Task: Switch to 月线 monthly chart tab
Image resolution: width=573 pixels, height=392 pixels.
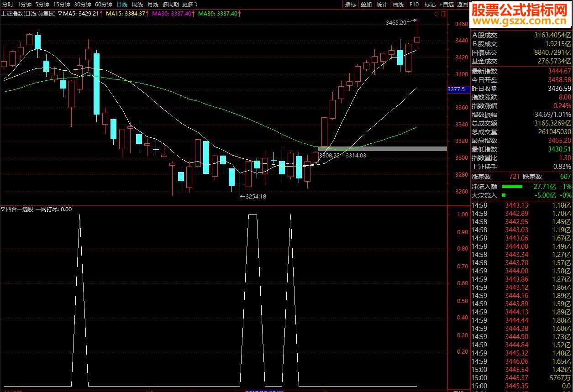Action: (153, 4)
